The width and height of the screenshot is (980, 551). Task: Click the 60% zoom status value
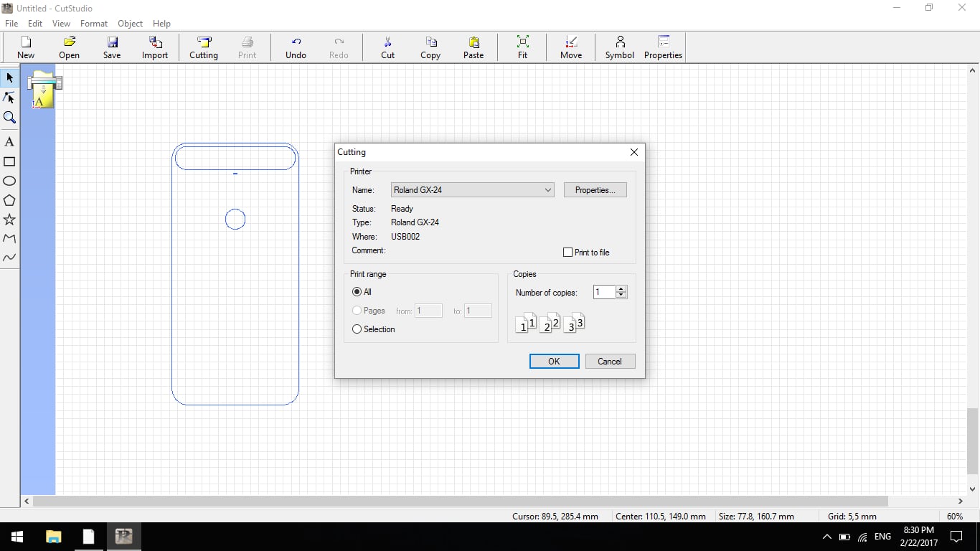954,516
